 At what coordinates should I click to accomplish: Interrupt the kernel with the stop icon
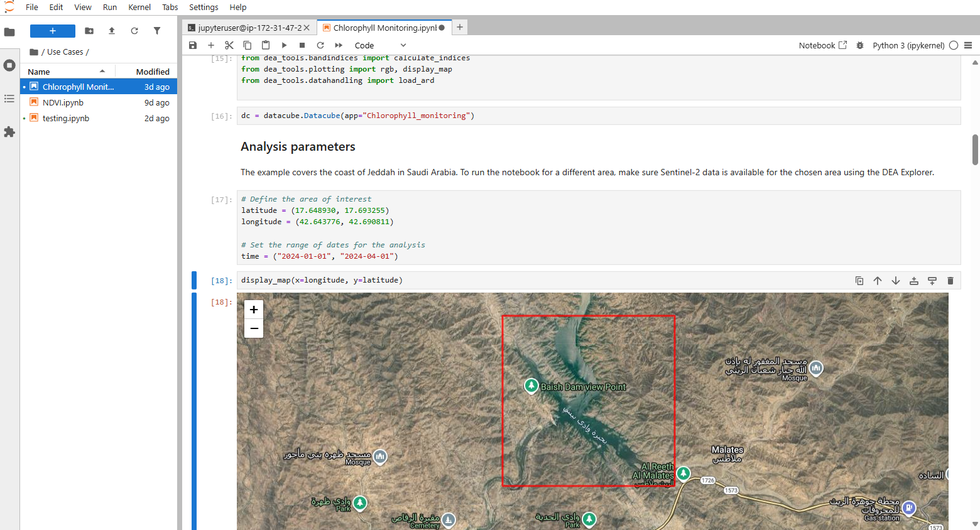pyautogui.click(x=302, y=45)
